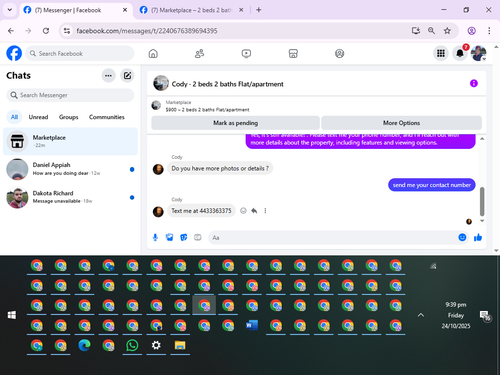Choose a sticker from composer
Image resolution: width=500 pixels, height=375 pixels.
point(184,237)
